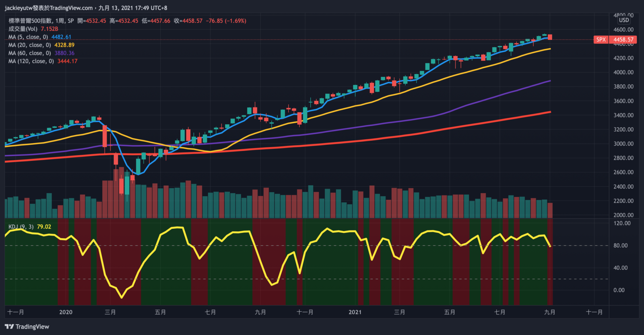Click the purple 3880.36 MA60 value
This screenshot has height=335, width=644.
[x=64, y=53]
